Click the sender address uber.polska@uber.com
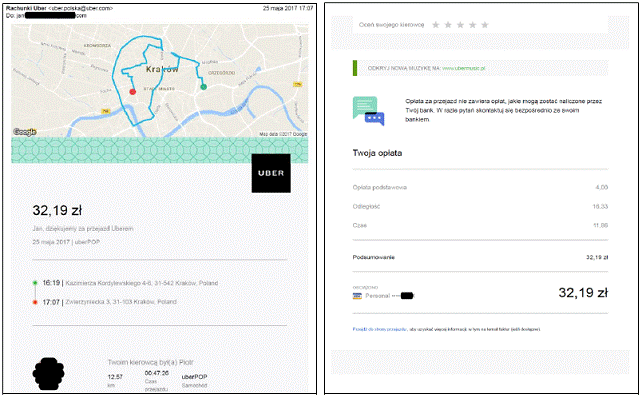642x398 pixels. pos(80,8)
